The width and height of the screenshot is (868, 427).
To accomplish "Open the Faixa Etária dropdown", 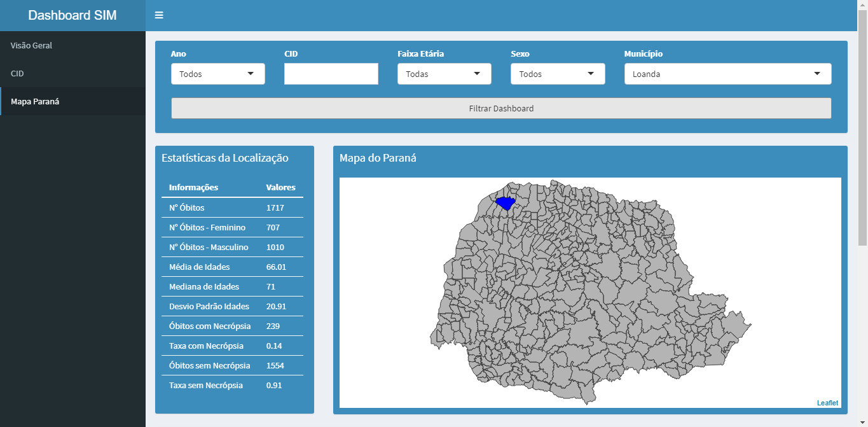I will [444, 74].
